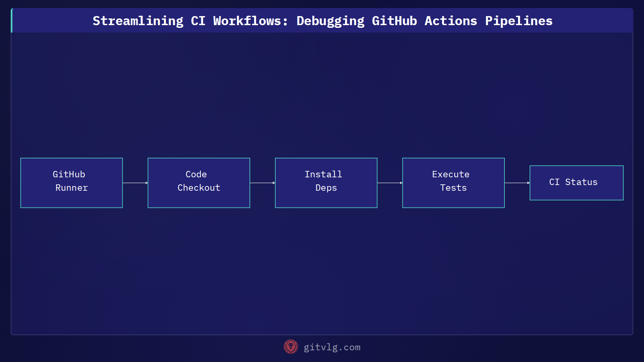Click the GitHub Runner box
This screenshot has height=362, width=644.
[71, 183]
